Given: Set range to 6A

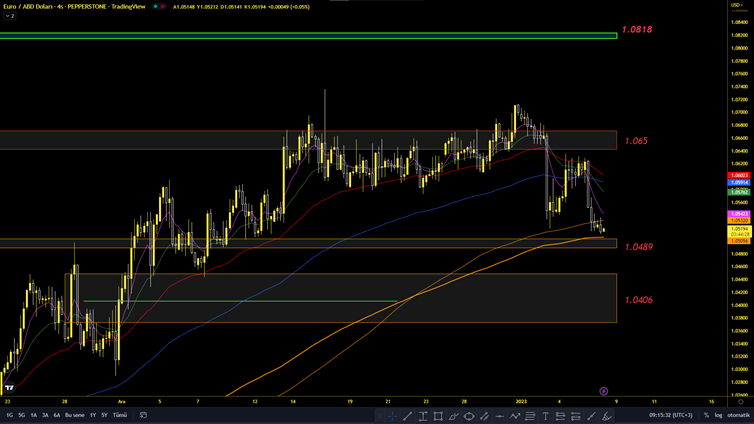Looking at the screenshot, I should (x=57, y=415).
